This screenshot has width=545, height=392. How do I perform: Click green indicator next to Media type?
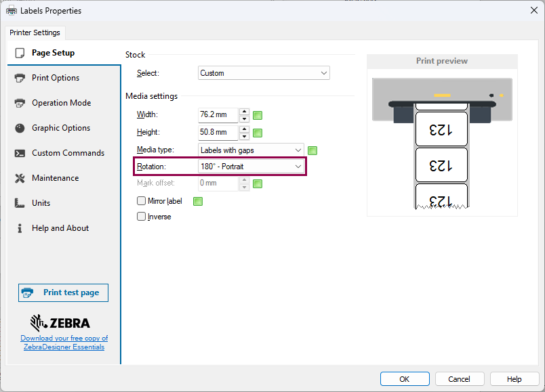click(312, 150)
